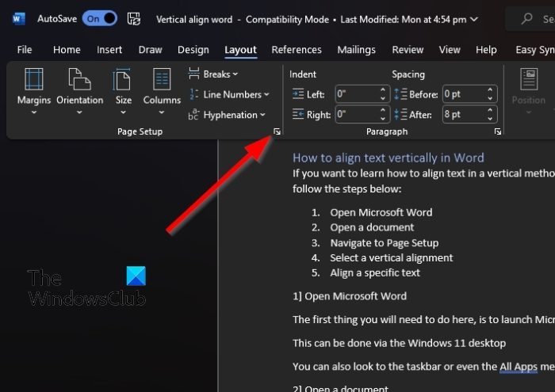Open the Orientation menu
The height and width of the screenshot is (392, 555).
79,91
